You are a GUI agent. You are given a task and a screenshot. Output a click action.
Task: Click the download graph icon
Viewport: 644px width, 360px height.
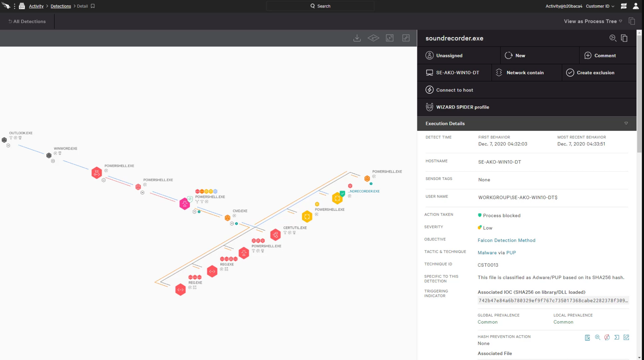click(x=357, y=38)
